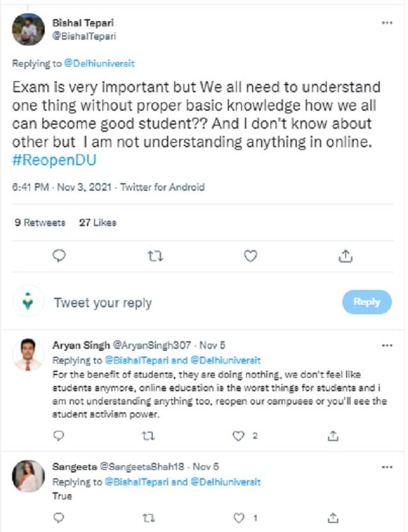The width and height of the screenshot is (408, 532).
Task: Click the blue Reply button
Action: pyautogui.click(x=366, y=302)
